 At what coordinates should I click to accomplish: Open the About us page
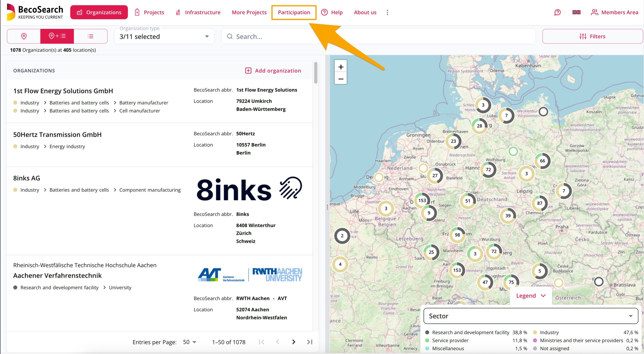[365, 12]
